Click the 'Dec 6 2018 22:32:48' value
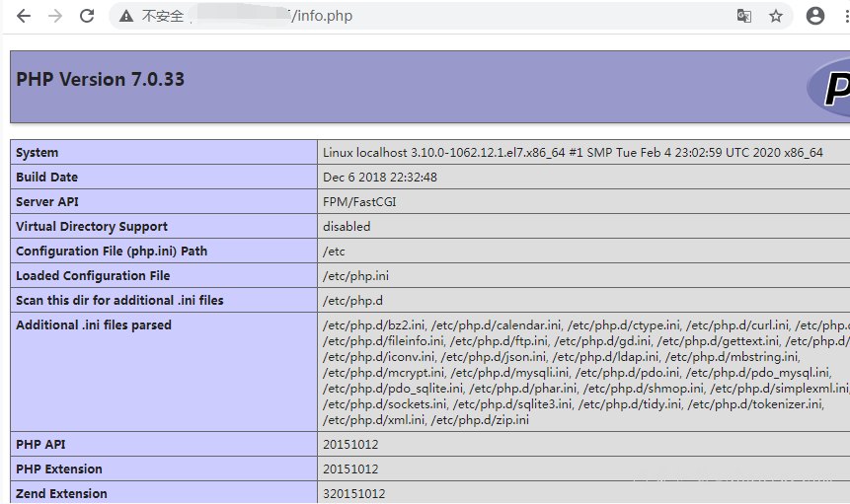 [x=379, y=177]
